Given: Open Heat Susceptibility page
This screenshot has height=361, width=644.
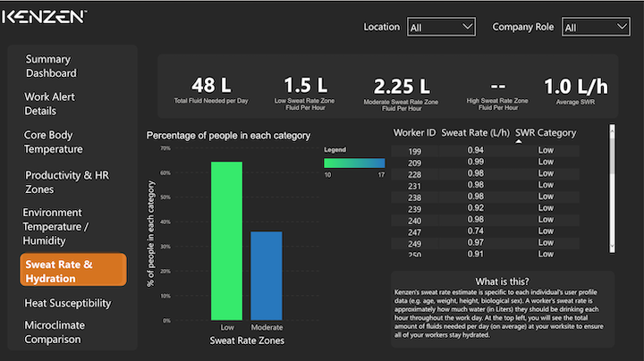Looking at the screenshot, I should pyautogui.click(x=68, y=304).
